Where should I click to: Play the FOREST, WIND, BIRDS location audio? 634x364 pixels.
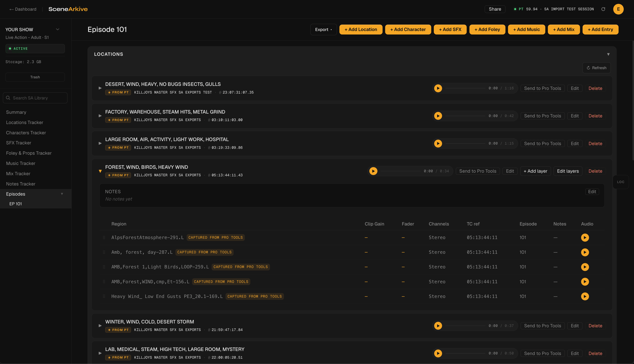click(373, 171)
